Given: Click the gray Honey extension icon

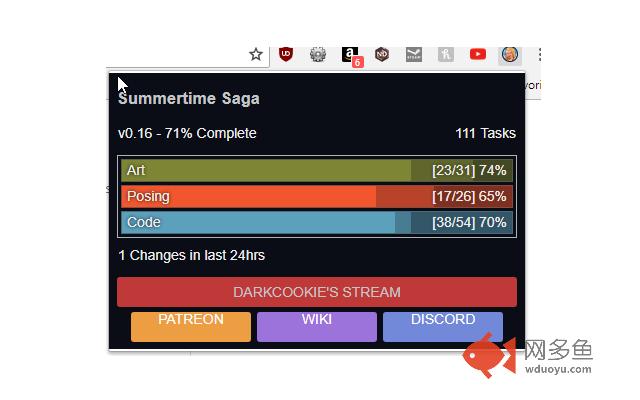Looking at the screenshot, I should coord(446,54).
